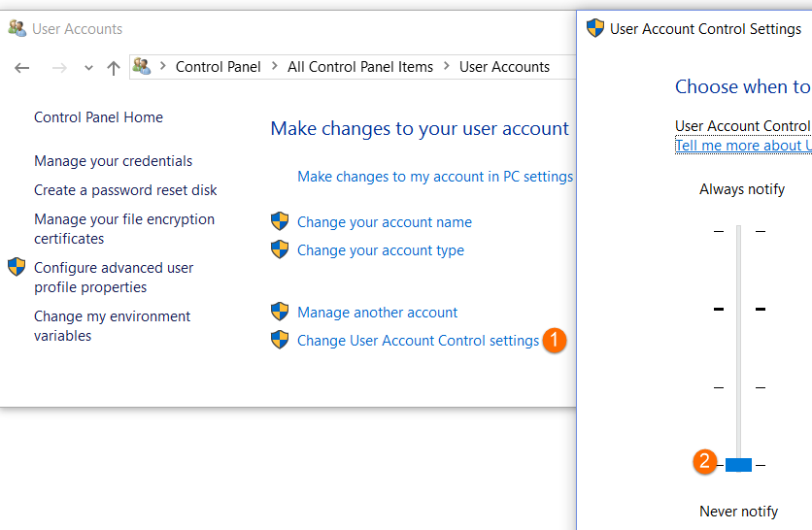This screenshot has width=812, height=530.
Task: Open Control Panel Home
Action: [x=98, y=117]
